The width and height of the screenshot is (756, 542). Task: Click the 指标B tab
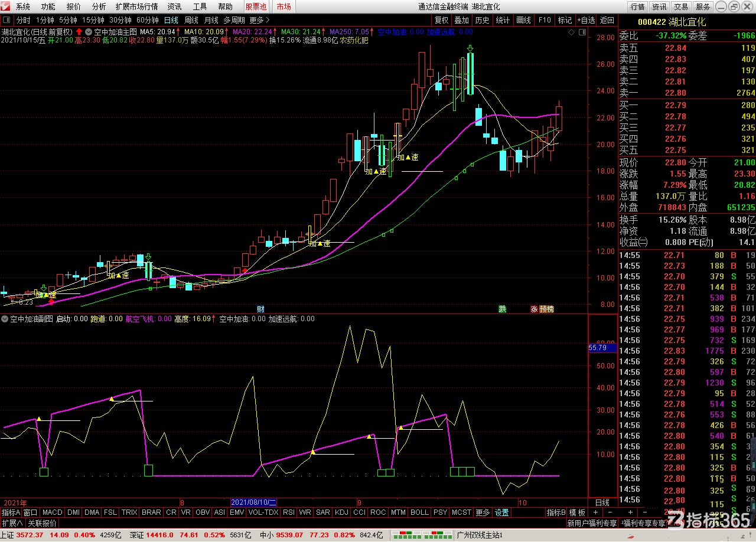556,512
